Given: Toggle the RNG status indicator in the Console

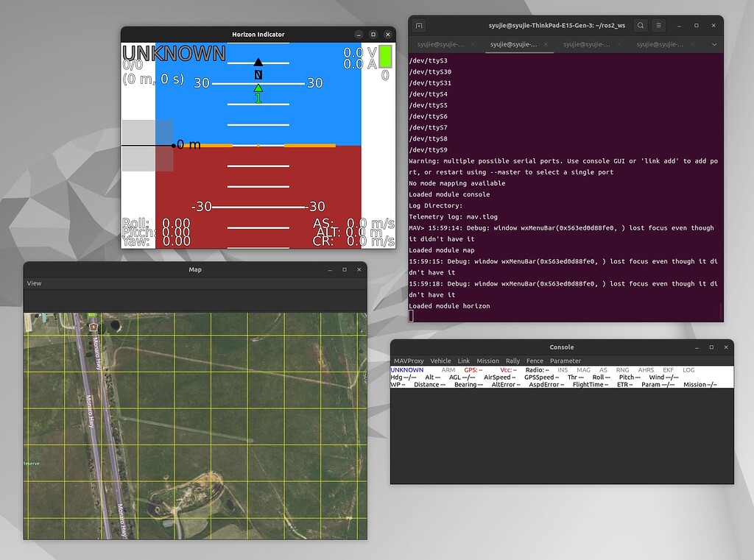Looking at the screenshot, I should tap(624, 370).
